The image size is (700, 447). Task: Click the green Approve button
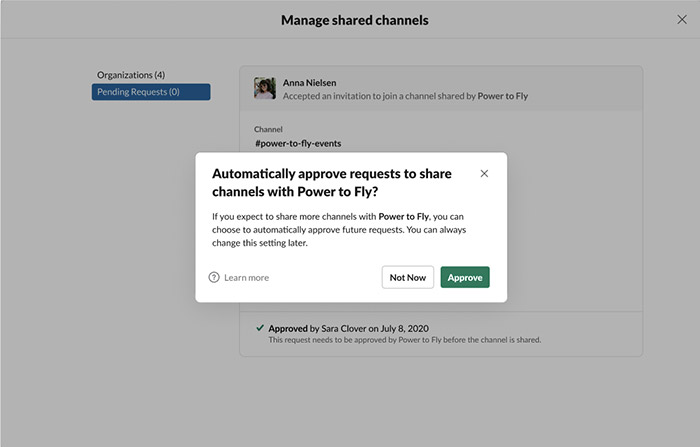tap(465, 277)
